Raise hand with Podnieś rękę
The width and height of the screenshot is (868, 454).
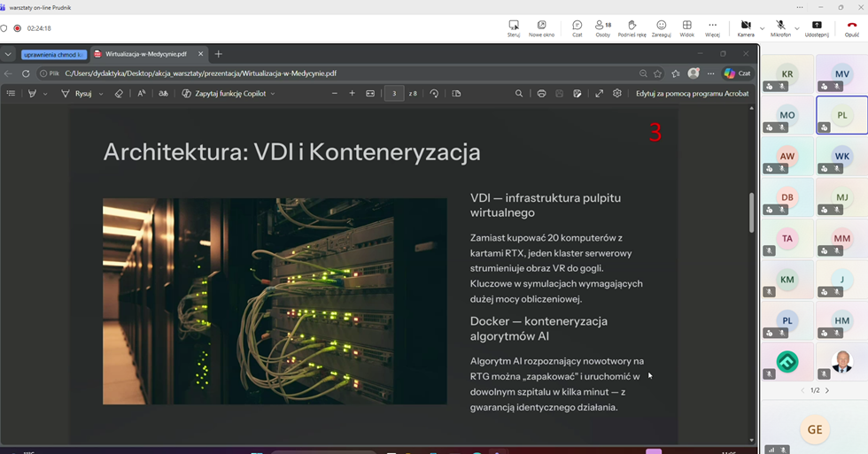632,26
